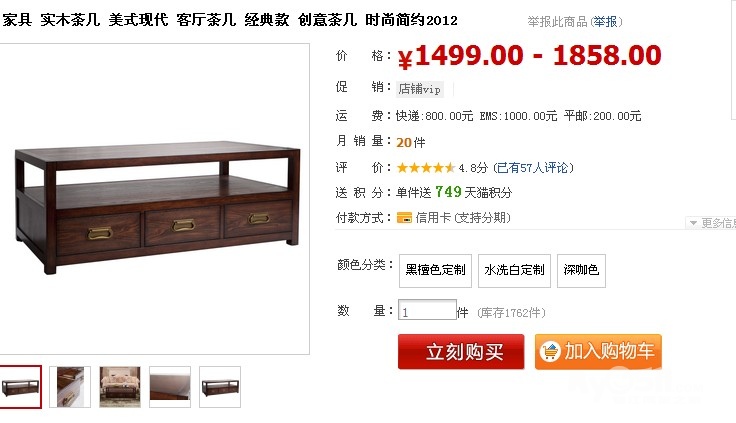Select the third living room scene thumbnail
The image size is (736, 423).
pyautogui.click(x=120, y=387)
